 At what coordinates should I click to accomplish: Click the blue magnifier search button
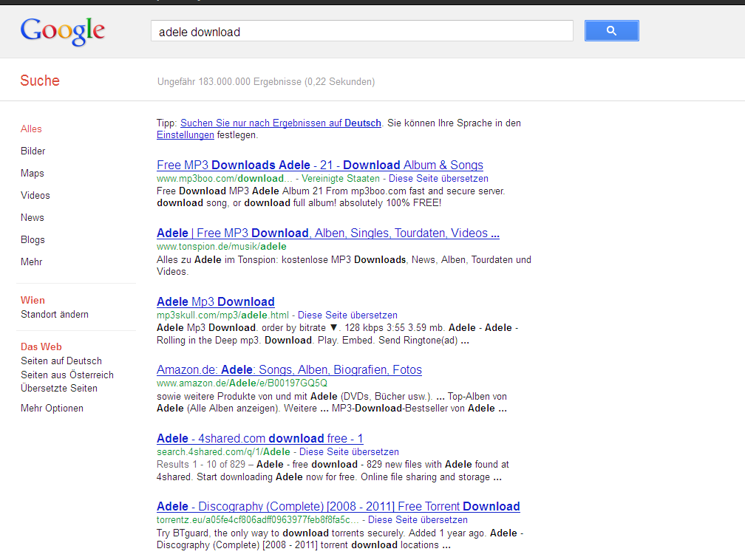pyautogui.click(x=611, y=31)
